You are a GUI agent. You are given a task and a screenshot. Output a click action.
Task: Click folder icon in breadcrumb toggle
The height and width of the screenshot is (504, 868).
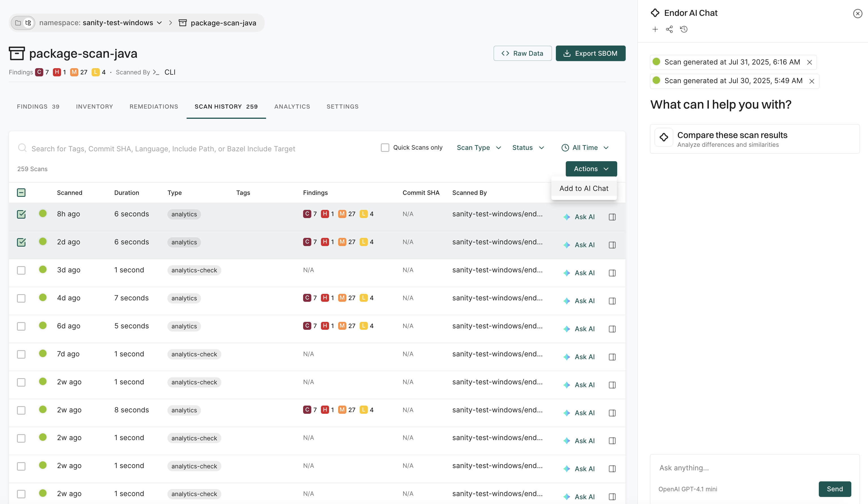point(18,23)
